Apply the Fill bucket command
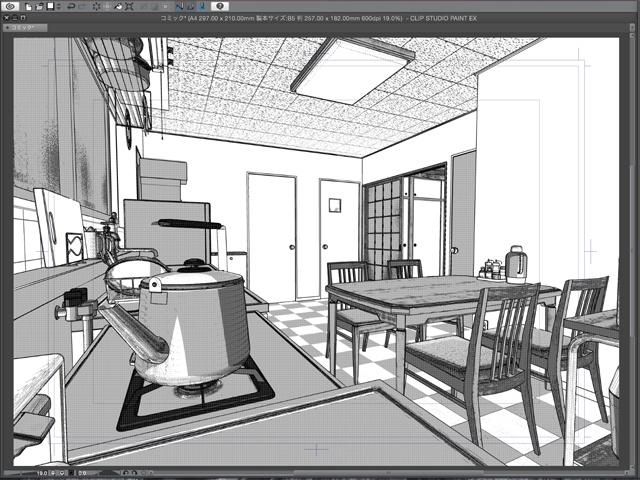The width and height of the screenshot is (640, 480). tap(118, 7)
